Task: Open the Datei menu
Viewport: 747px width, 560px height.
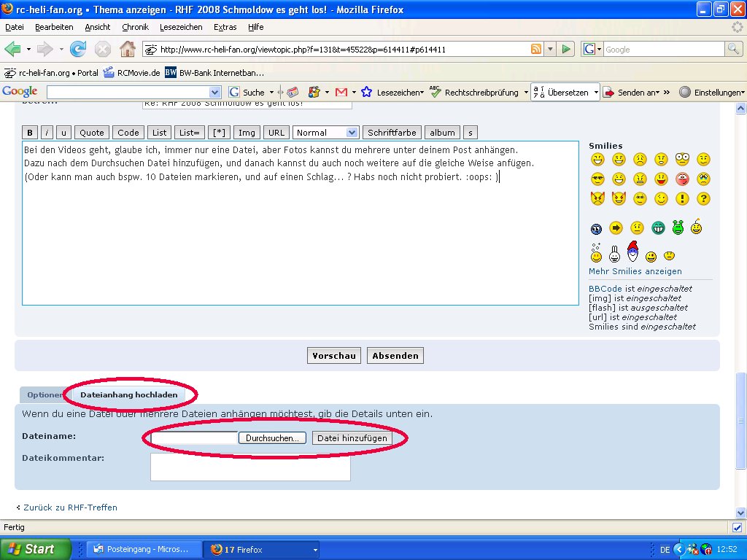Action: 15,27
